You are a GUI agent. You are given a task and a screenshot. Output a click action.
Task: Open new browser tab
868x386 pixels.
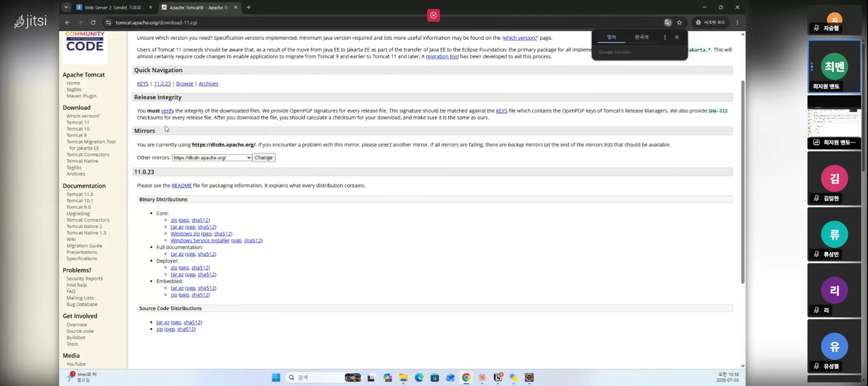249,7
